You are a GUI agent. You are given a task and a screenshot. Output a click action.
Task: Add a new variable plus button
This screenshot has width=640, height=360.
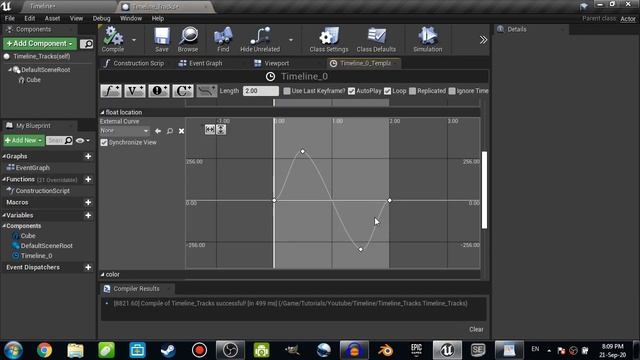click(88, 215)
